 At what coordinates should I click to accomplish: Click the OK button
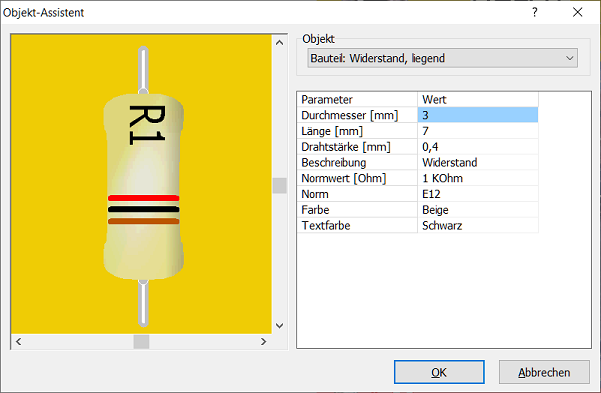pyautogui.click(x=439, y=372)
